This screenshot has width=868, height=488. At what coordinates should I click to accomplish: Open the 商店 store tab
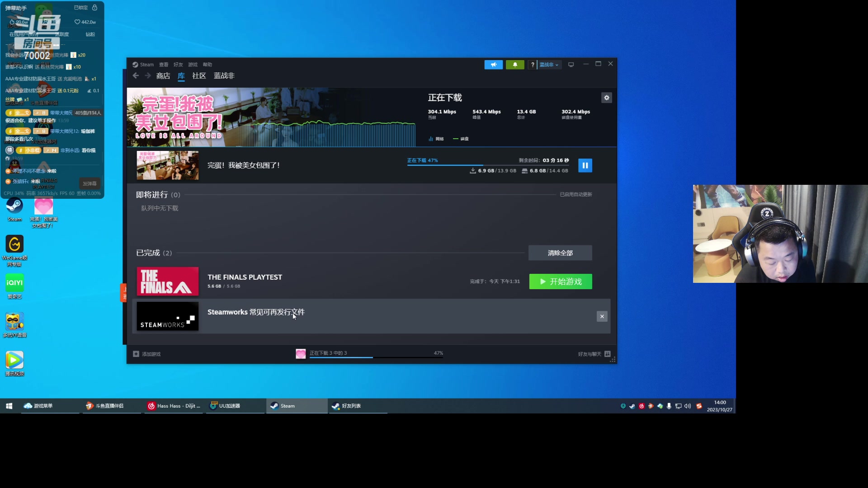click(x=163, y=76)
